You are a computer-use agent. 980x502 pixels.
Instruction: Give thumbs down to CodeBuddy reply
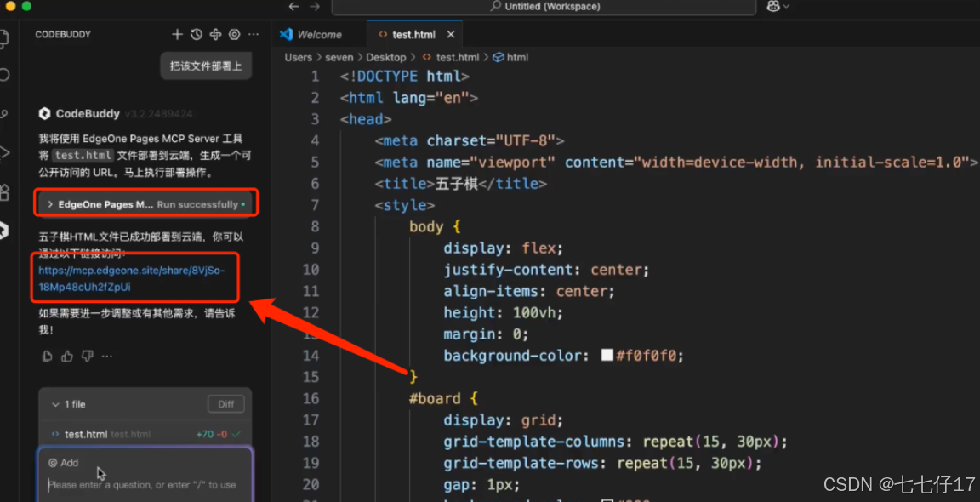(88, 357)
